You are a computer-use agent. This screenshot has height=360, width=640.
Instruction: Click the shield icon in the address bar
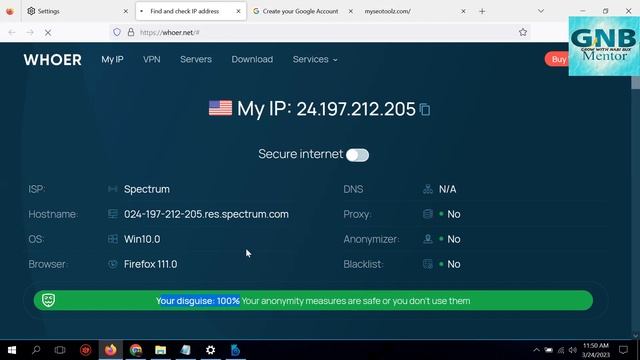click(x=117, y=32)
